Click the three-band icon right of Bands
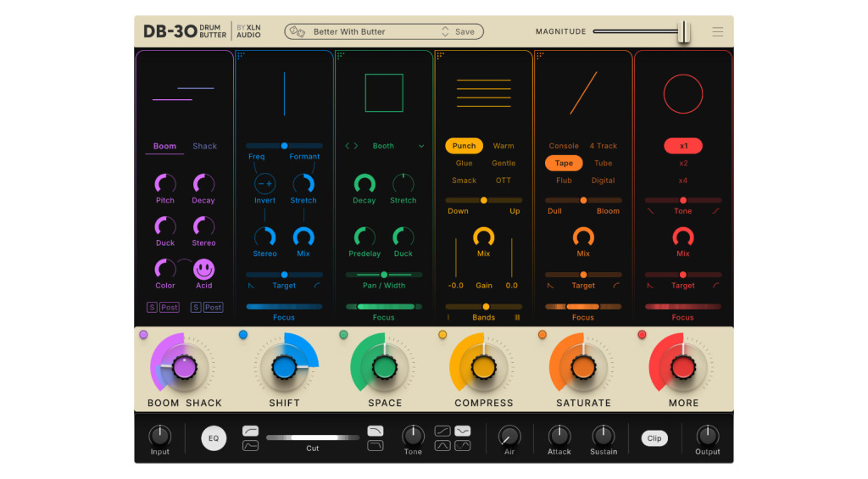Screen dimensions: 868x479 (x=517, y=317)
